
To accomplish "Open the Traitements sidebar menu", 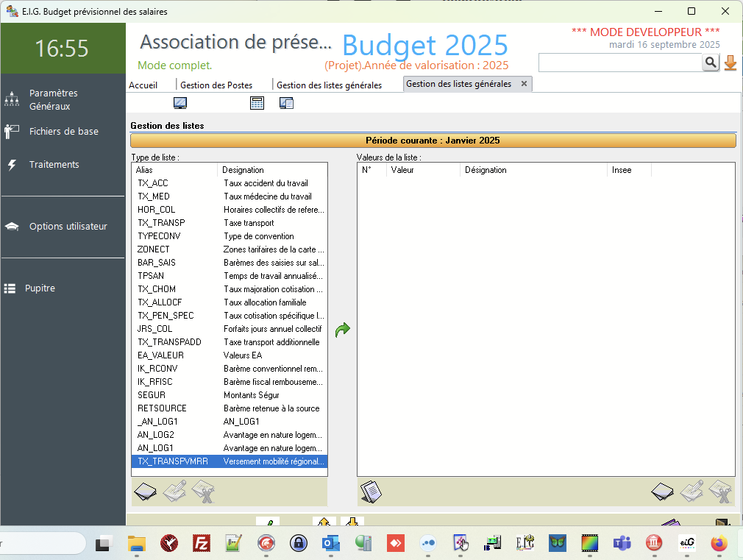I will [x=54, y=165].
